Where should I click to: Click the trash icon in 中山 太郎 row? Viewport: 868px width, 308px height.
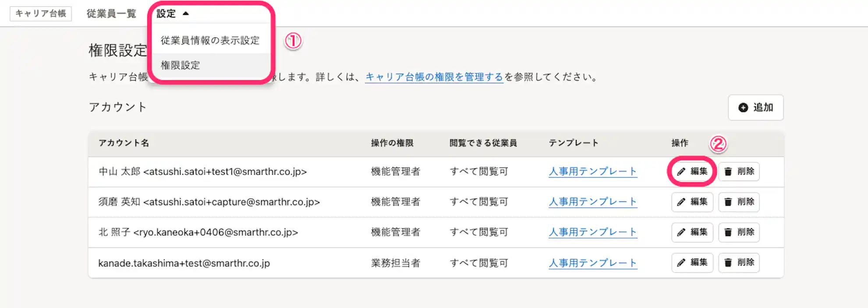coord(728,171)
